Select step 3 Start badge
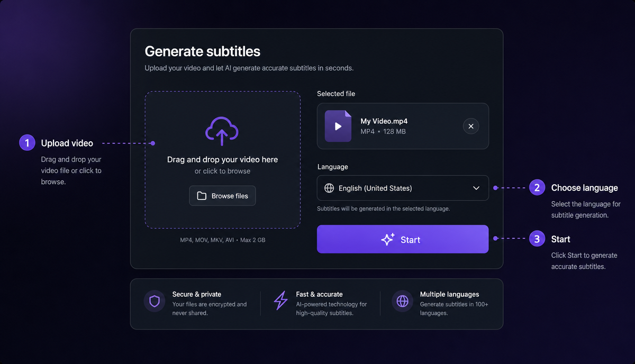The width and height of the screenshot is (635, 364). point(537,239)
